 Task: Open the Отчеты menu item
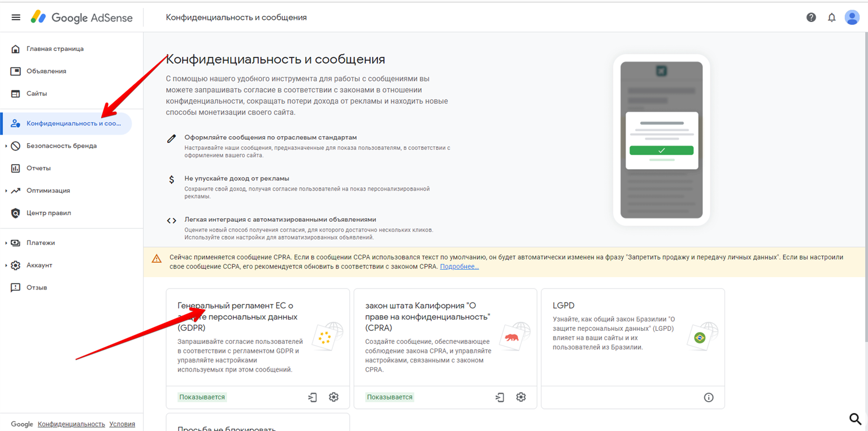click(38, 168)
